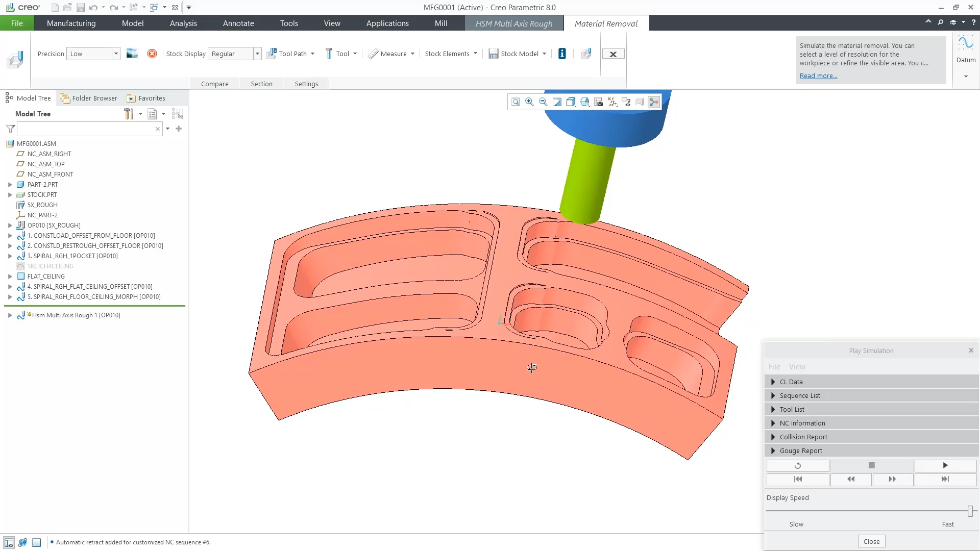Click the Read more link
The width and height of the screenshot is (980, 551).
(x=818, y=76)
